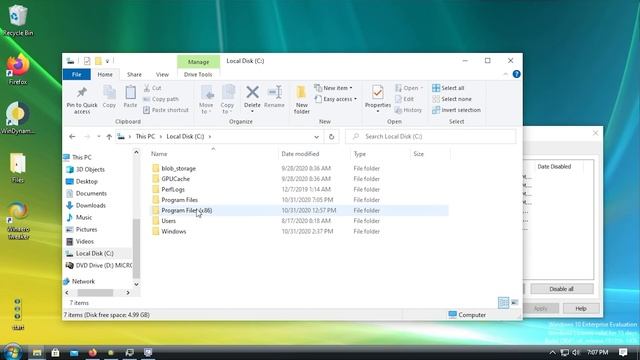Go back with the navigation arrow
Viewport: 640px width, 360px height.
coord(72,136)
